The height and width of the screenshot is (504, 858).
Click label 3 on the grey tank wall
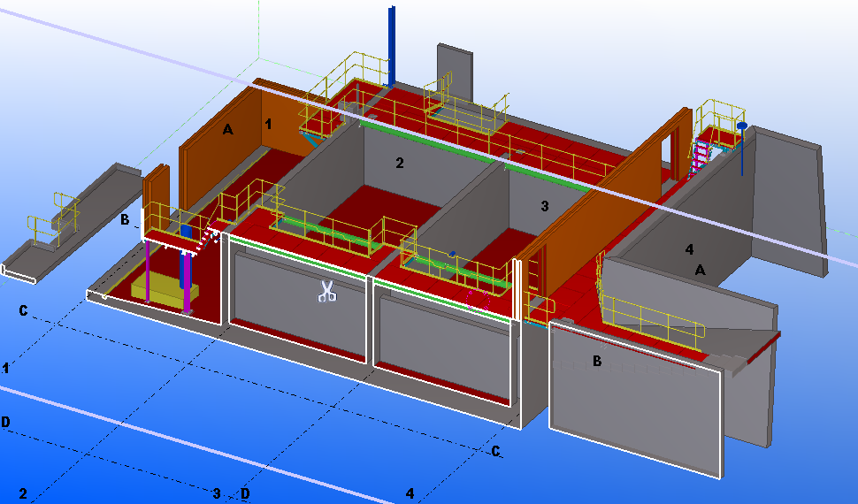click(545, 206)
